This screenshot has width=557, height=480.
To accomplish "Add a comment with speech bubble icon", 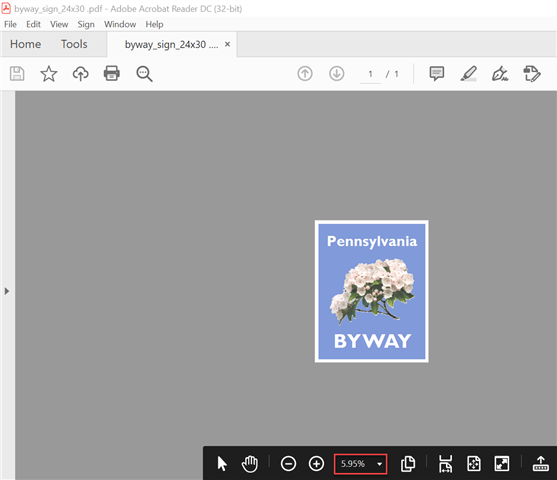I will [437, 74].
